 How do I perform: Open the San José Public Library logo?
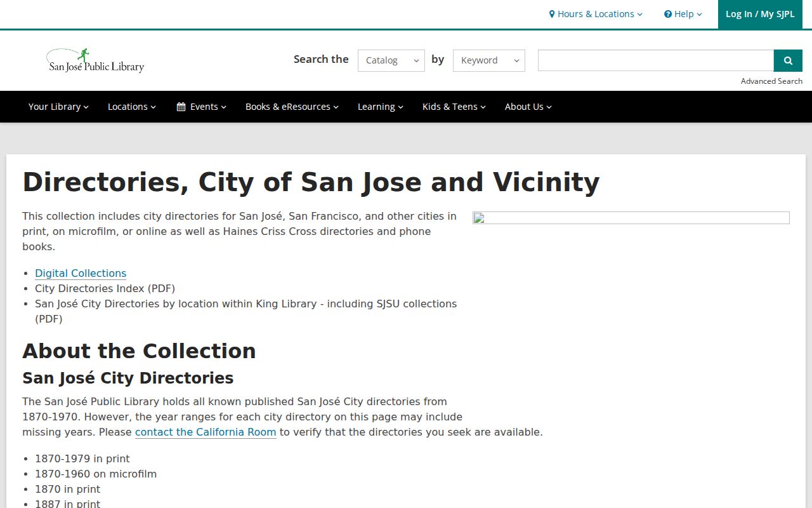pyautogui.click(x=96, y=61)
